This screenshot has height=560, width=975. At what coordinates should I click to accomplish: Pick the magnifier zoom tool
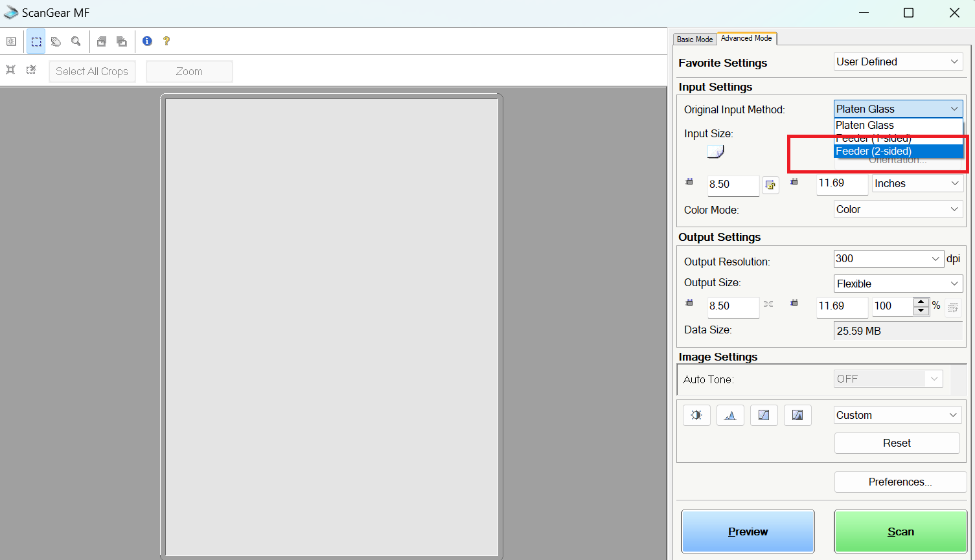[76, 41]
